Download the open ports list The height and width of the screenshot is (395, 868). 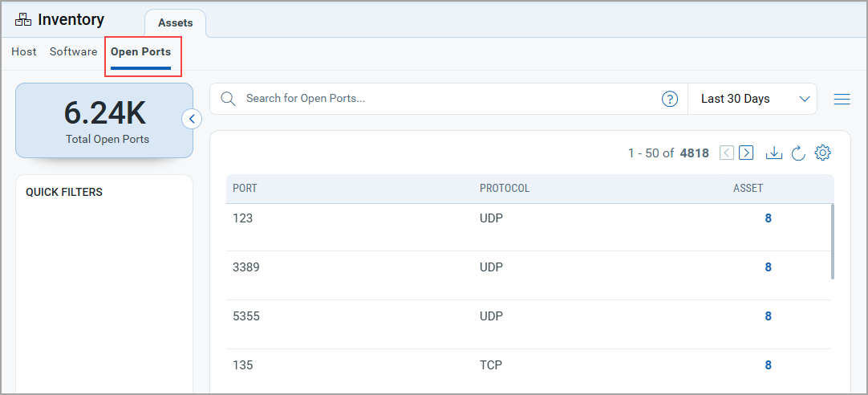pyautogui.click(x=774, y=153)
